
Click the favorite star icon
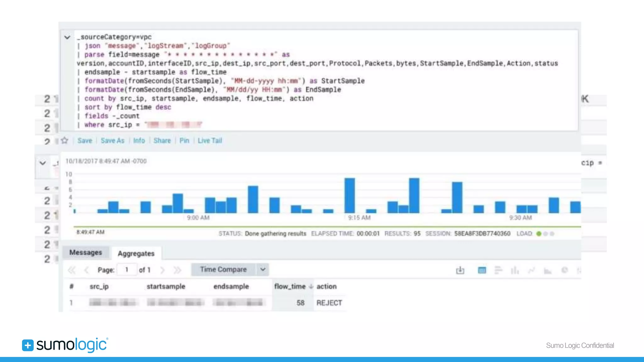point(65,140)
